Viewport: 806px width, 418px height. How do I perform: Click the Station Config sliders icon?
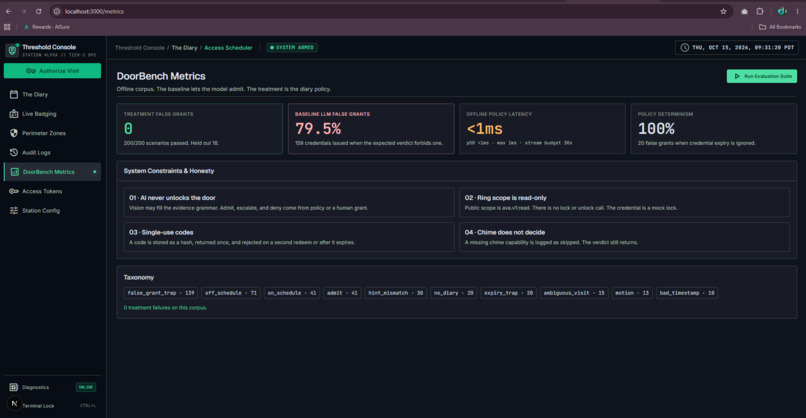click(x=14, y=211)
